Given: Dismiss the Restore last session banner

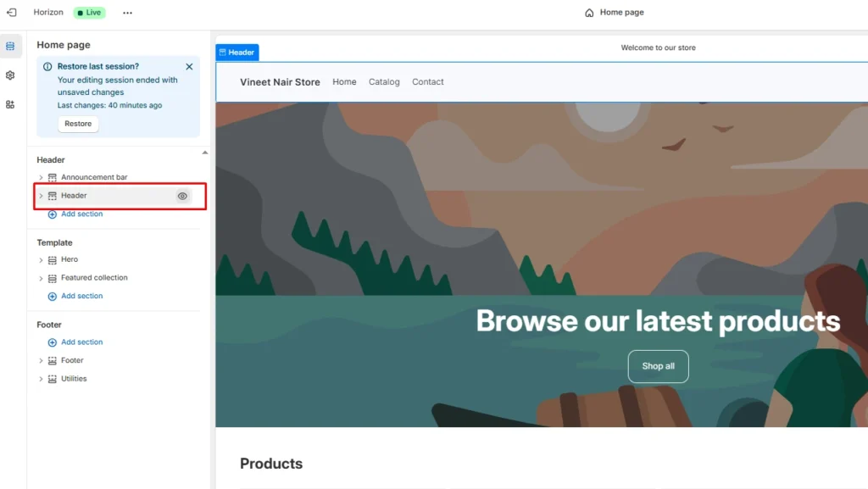Looking at the screenshot, I should tap(189, 66).
